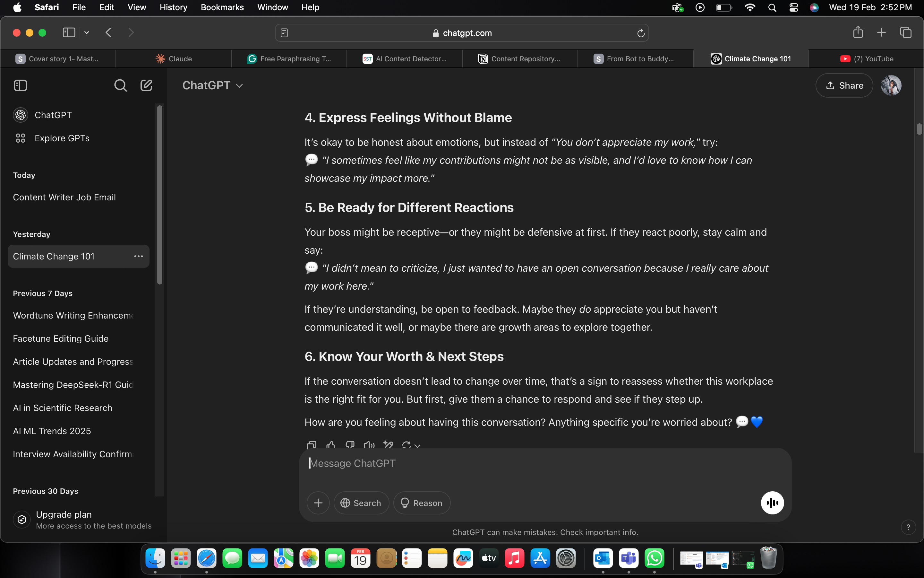Toggle Reason mode in message box
The width and height of the screenshot is (924, 578).
tap(422, 503)
